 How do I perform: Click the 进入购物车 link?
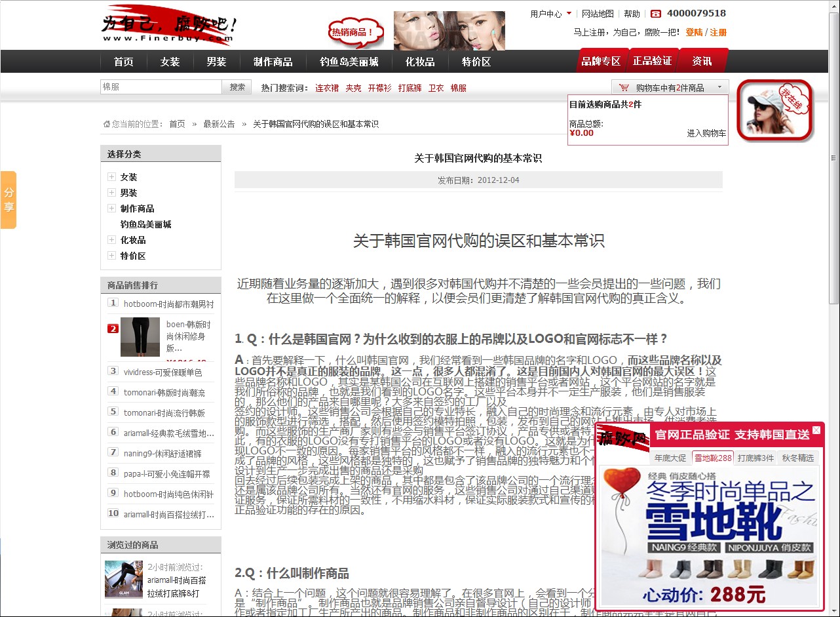(x=706, y=133)
